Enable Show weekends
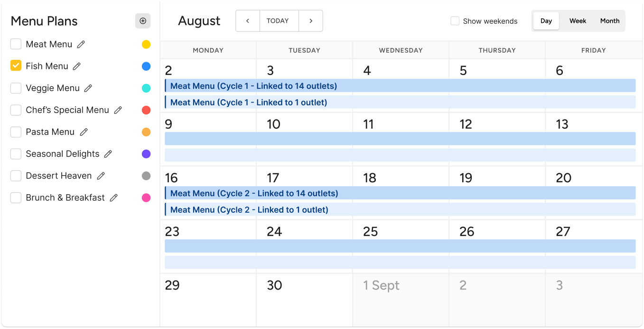The image size is (644, 329). coord(455,21)
